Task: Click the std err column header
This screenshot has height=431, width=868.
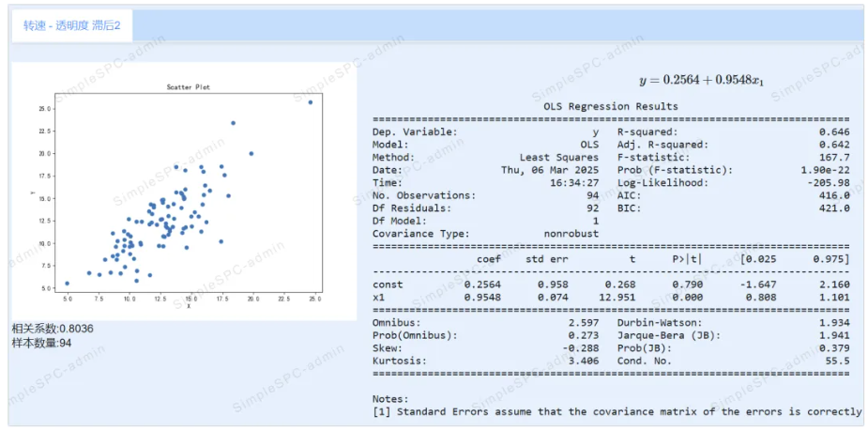Action: (547, 258)
